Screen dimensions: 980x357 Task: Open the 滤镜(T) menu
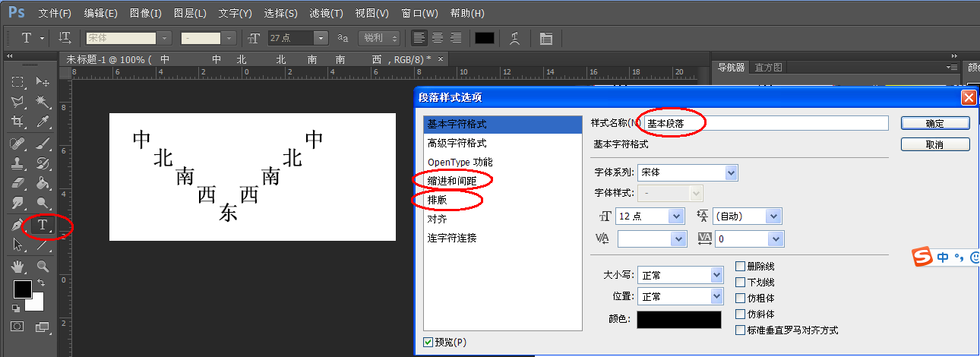327,14
